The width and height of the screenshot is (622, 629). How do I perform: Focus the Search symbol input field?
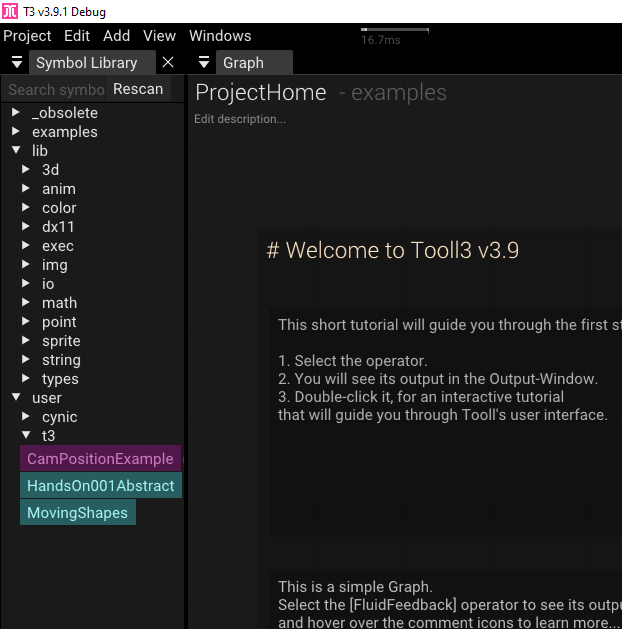pos(54,89)
